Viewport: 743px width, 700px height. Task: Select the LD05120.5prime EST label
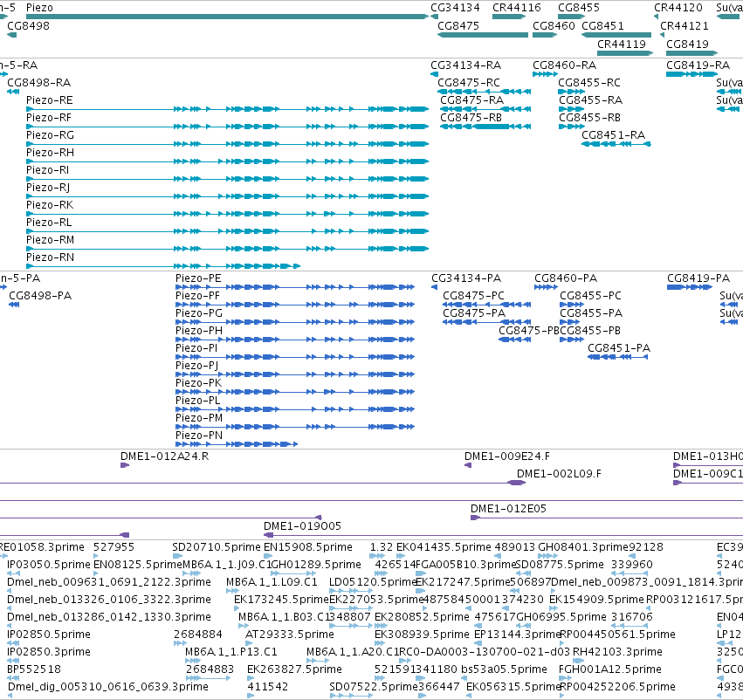(x=373, y=582)
